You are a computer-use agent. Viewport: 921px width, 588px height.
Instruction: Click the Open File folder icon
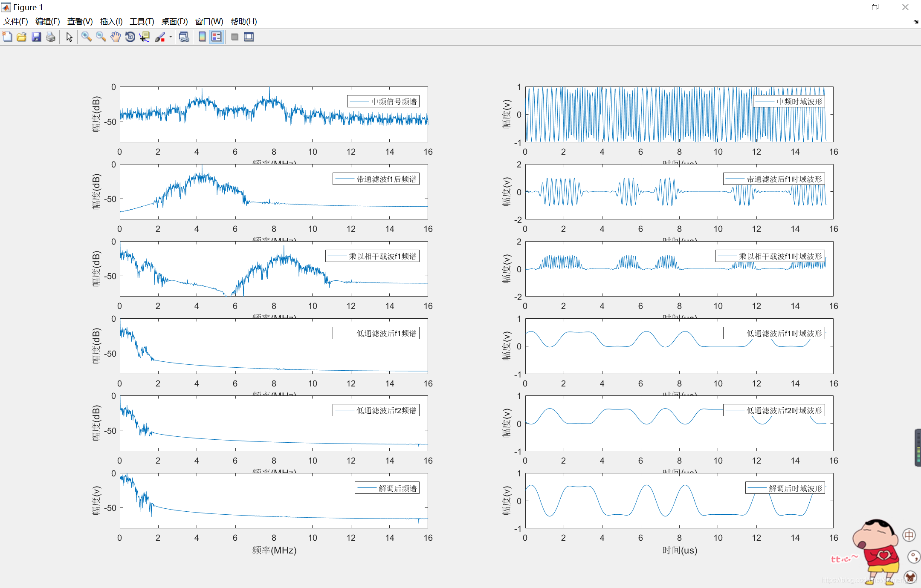(22, 37)
